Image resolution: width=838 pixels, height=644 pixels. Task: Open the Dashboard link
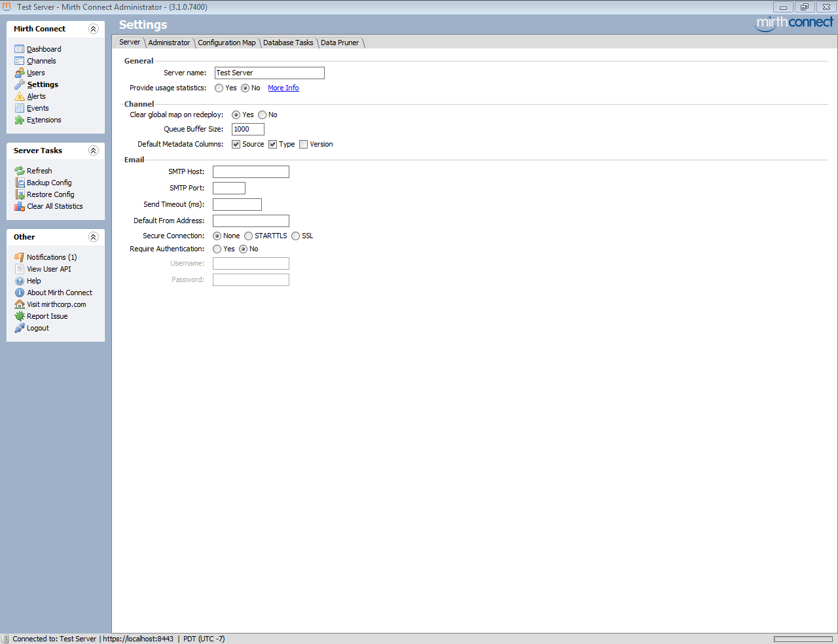click(x=44, y=49)
